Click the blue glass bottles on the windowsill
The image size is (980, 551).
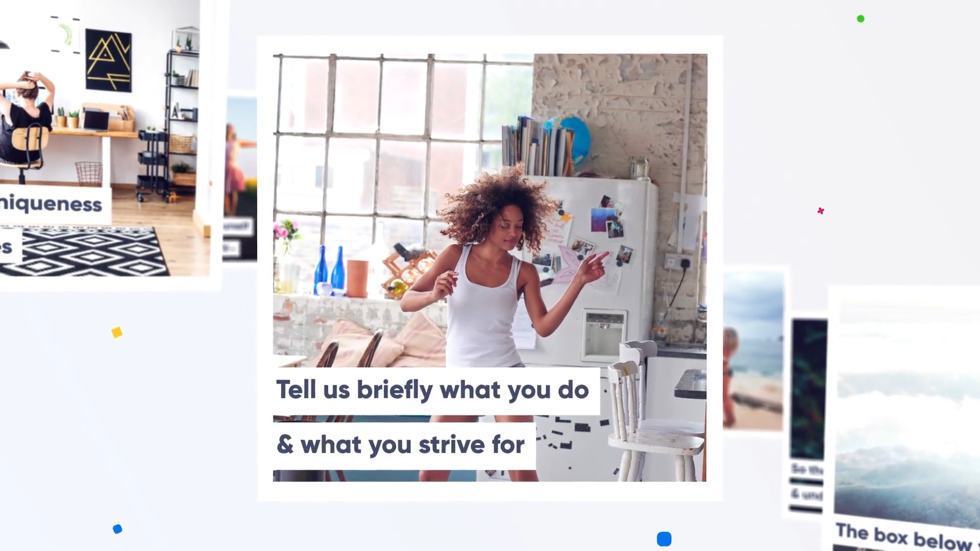[329, 272]
